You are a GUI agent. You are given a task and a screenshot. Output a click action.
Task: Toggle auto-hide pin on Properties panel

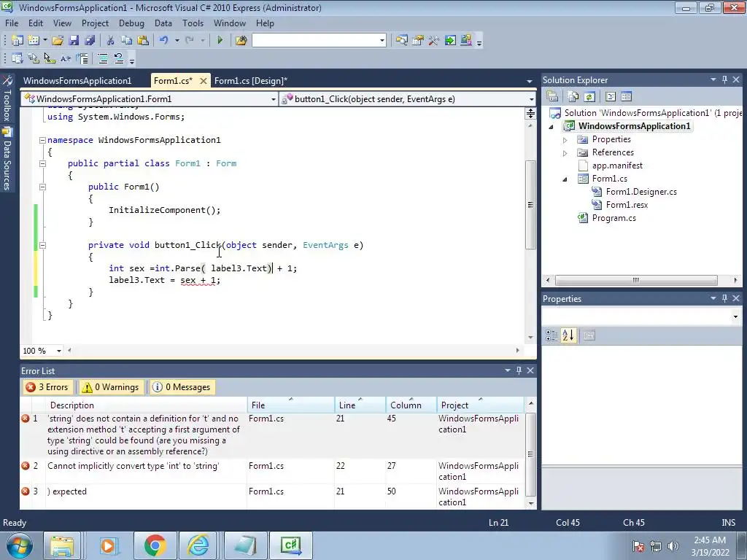(724, 298)
